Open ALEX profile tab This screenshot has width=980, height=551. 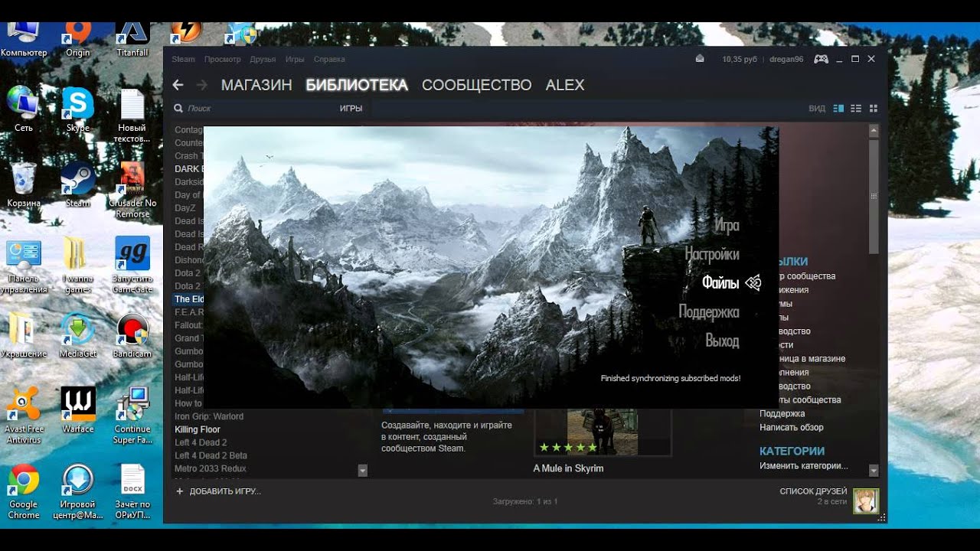[565, 85]
